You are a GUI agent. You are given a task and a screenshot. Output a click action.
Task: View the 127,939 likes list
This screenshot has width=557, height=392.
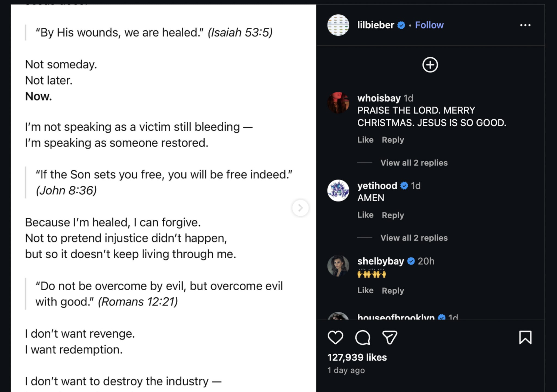pos(357,357)
